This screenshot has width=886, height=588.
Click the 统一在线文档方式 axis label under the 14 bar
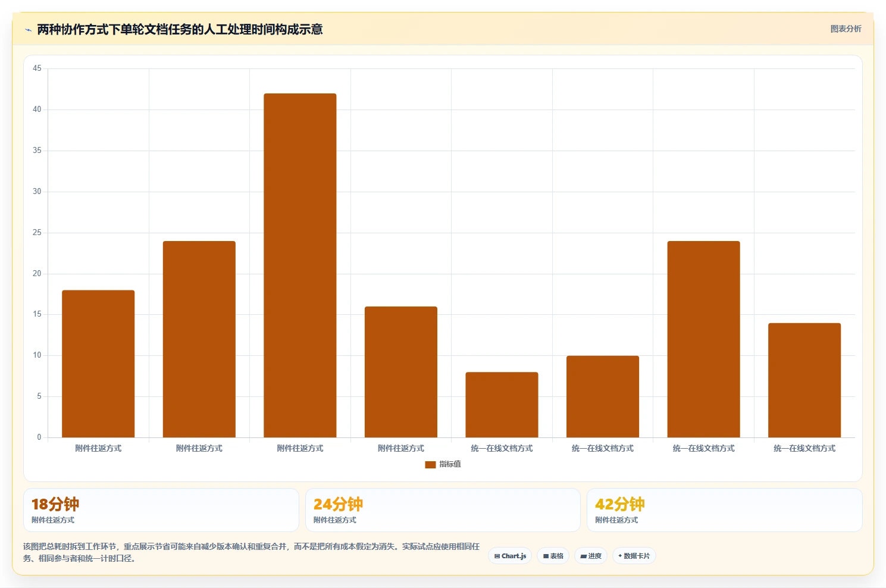click(804, 448)
